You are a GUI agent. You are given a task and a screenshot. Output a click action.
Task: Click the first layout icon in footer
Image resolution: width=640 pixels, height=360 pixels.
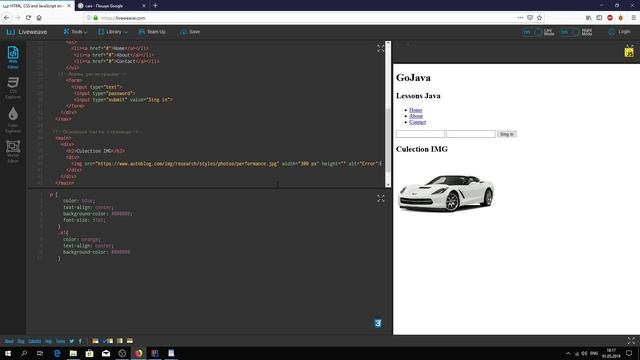(95, 341)
